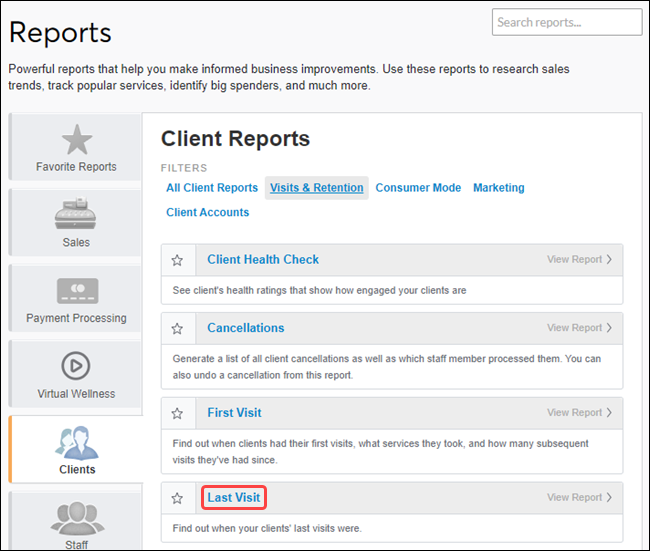Select the Consumer Mode filter

coord(418,188)
